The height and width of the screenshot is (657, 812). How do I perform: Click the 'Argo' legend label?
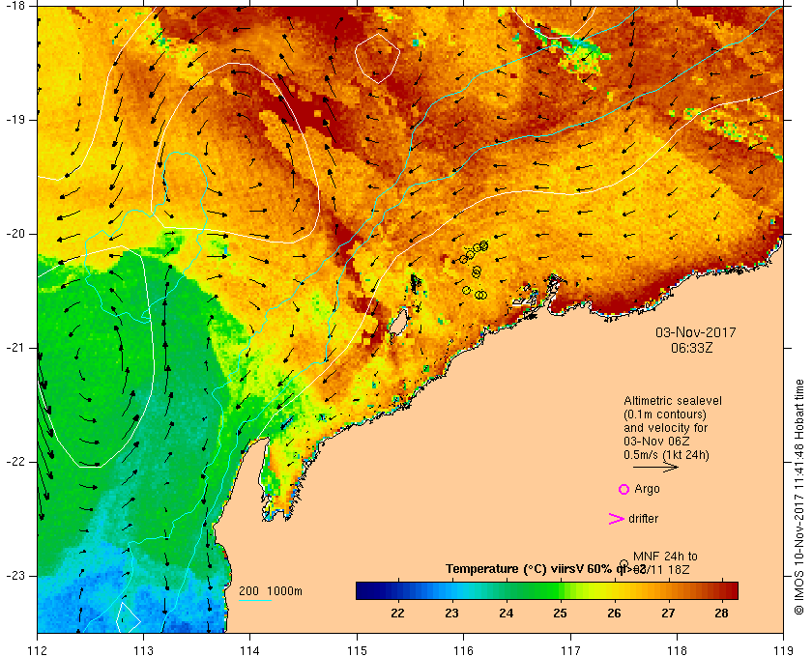(647, 489)
